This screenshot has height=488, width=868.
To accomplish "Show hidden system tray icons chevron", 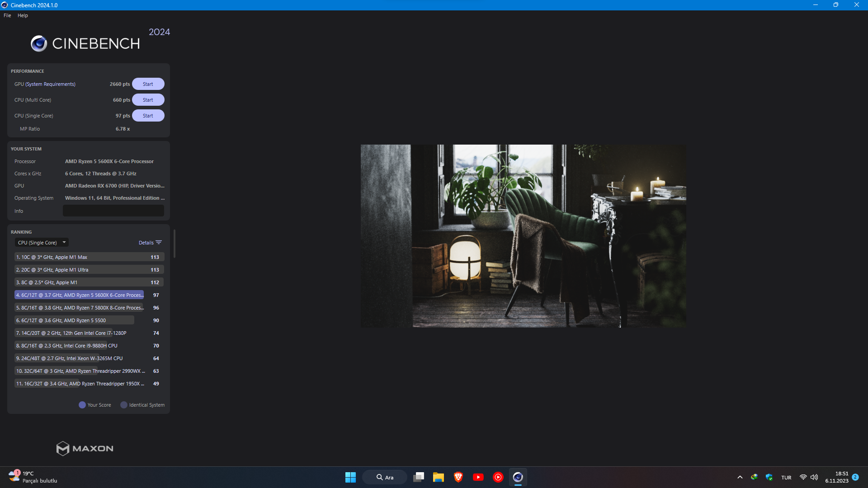I will (x=740, y=477).
